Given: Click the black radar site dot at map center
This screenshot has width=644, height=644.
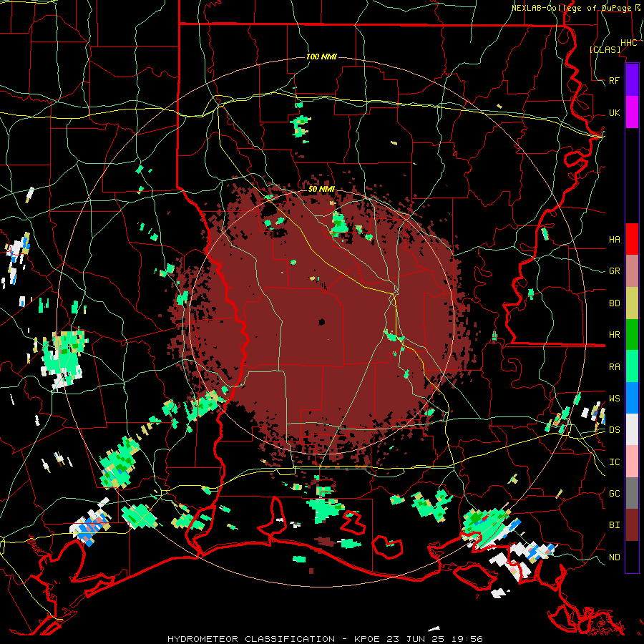Looking at the screenshot, I should pos(321,321).
